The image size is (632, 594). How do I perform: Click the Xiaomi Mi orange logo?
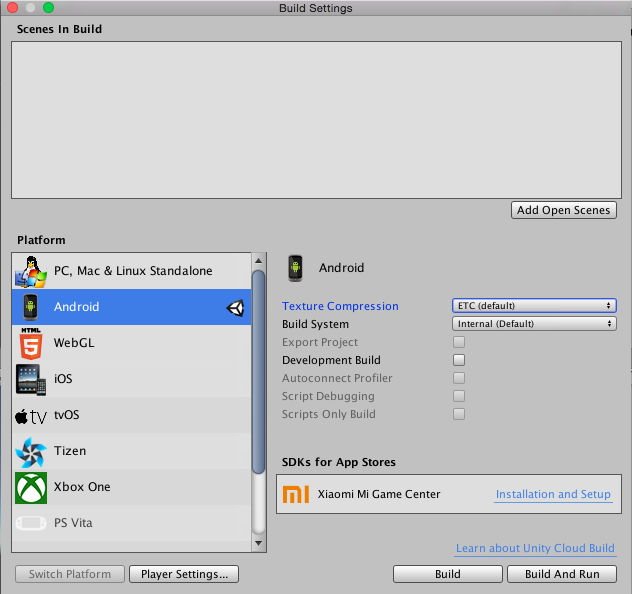click(x=296, y=494)
